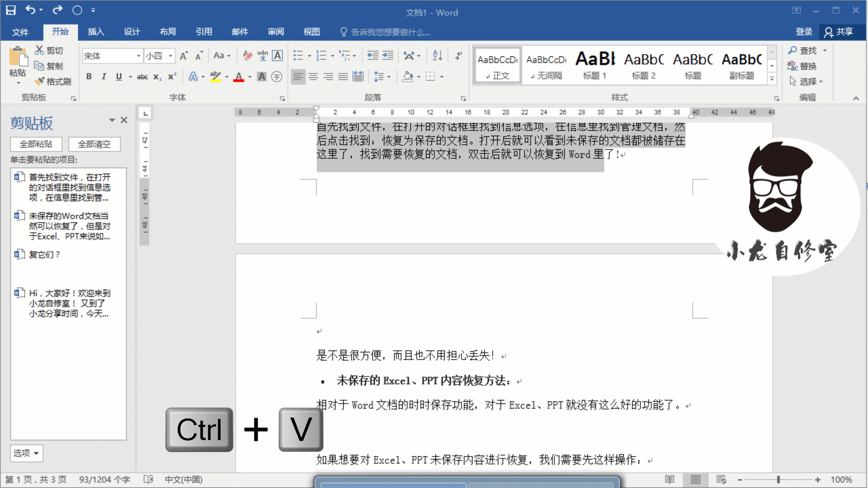Paste clipboard item starting with 未保存的Word文档
The width and height of the screenshot is (868, 488).
69,226
